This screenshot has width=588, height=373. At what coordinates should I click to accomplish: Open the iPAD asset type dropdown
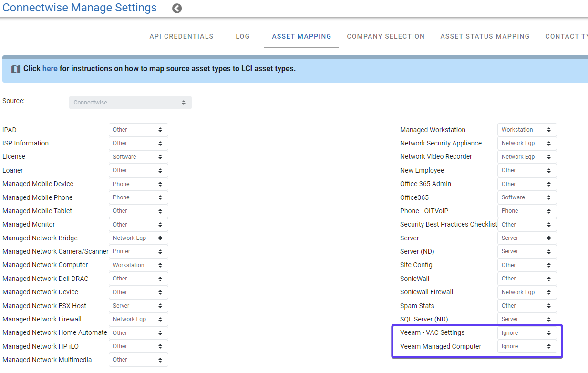pos(138,130)
